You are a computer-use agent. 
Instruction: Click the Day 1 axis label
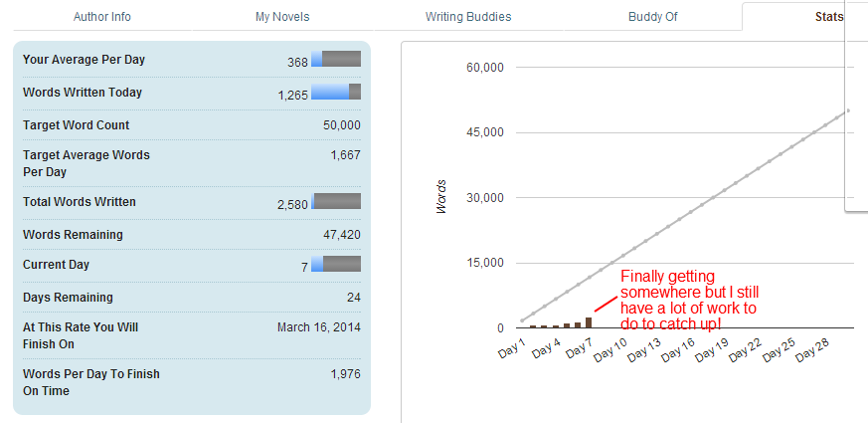pyautogui.click(x=511, y=349)
